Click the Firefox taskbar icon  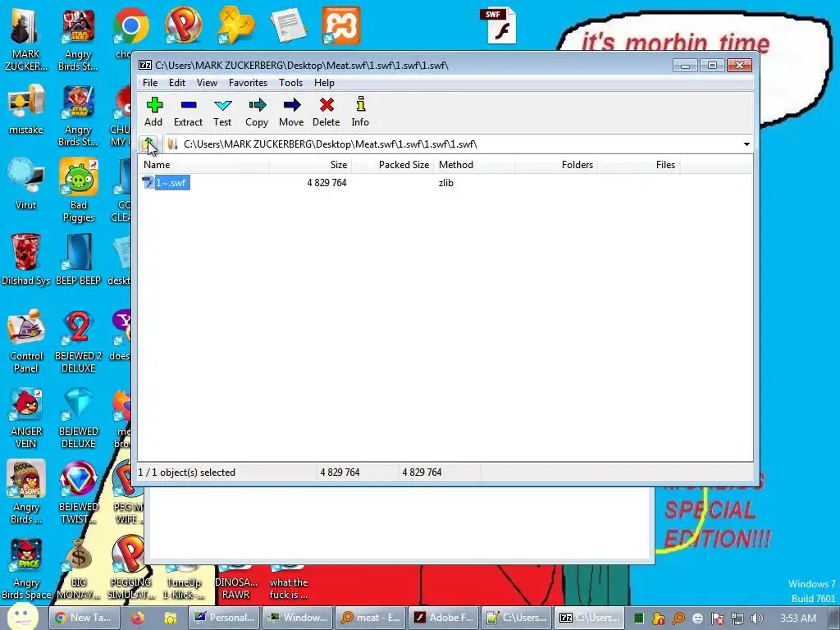[138, 618]
